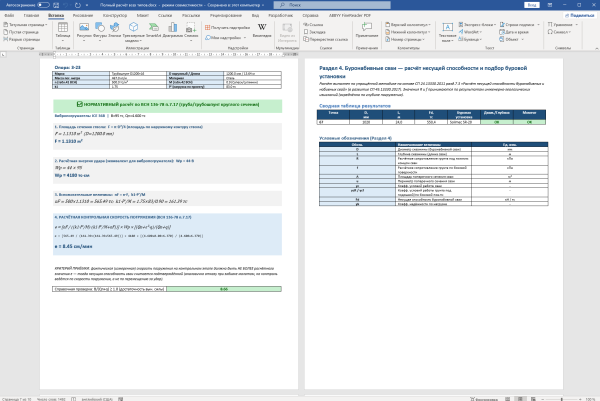
Task: Take a screenshot with Снимок icon
Action: [191, 31]
